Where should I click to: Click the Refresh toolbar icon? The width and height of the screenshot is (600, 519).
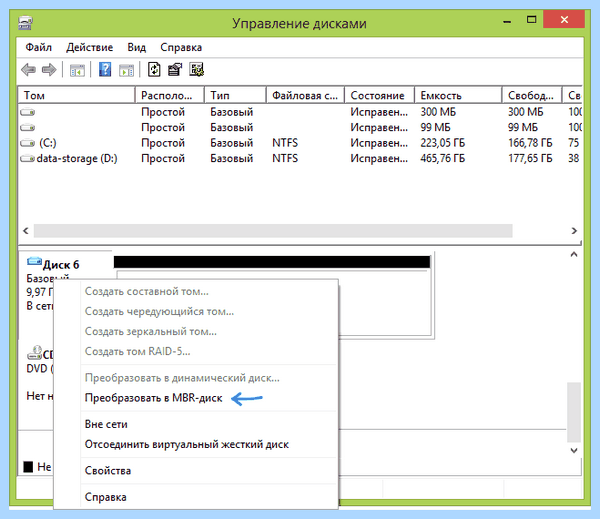154,70
